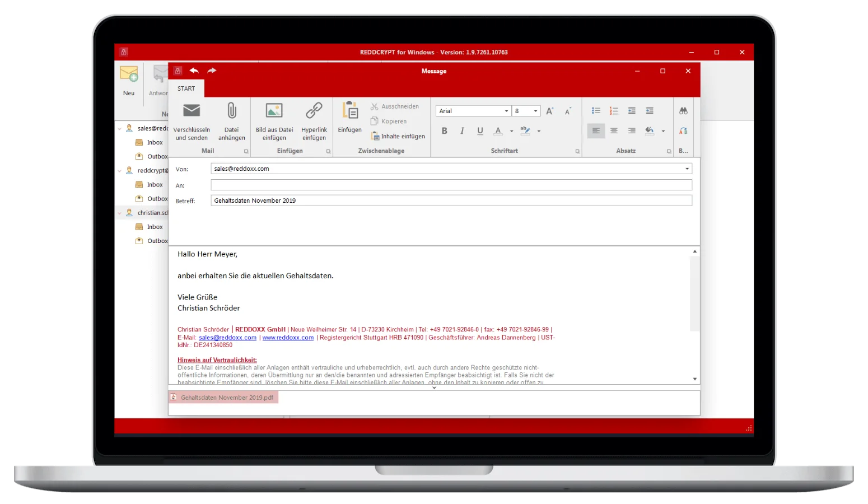The height and width of the screenshot is (504, 868).
Task: Increase paragraph indent
Action: pos(650,111)
